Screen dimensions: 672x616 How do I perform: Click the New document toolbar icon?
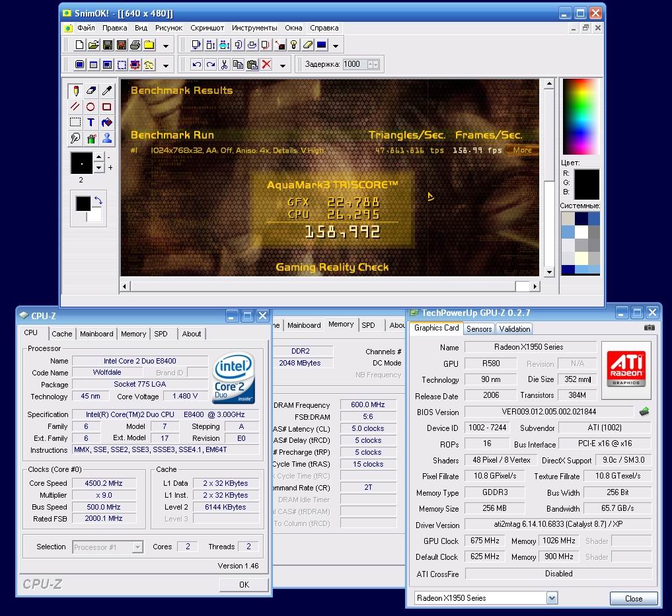click(x=79, y=44)
